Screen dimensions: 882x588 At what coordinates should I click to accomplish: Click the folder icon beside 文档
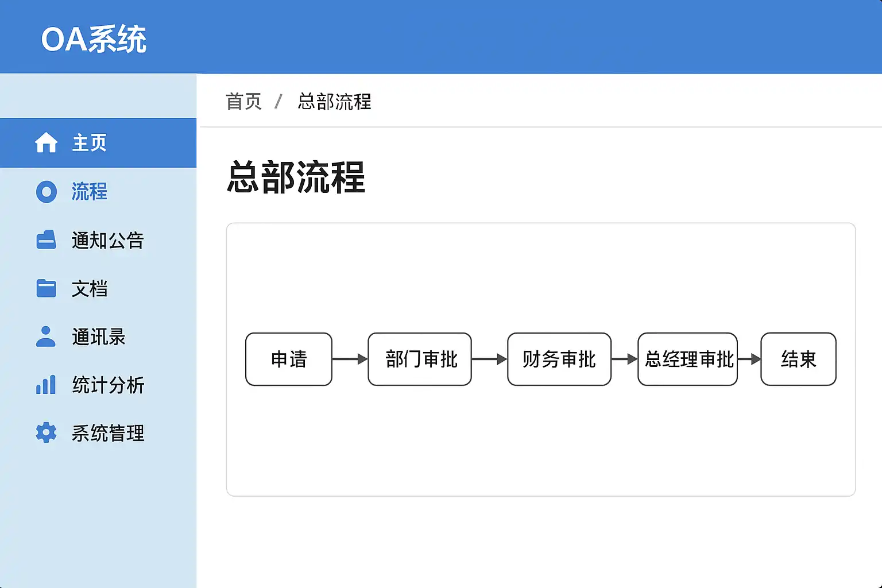point(46,288)
